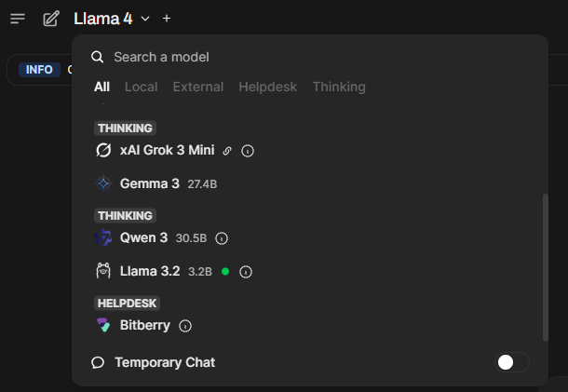Click the external link icon beside Grok 3 Mini
This screenshot has height=392, width=568.
(x=227, y=151)
